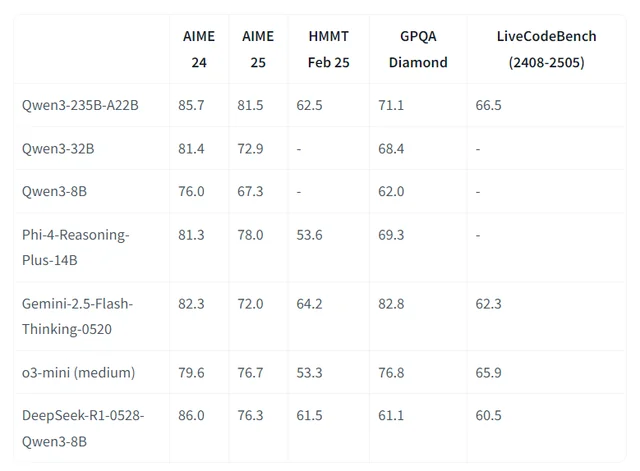
Task: Select the Phi-4-Reasoning-Plus-14B model name
Action: 76,247
